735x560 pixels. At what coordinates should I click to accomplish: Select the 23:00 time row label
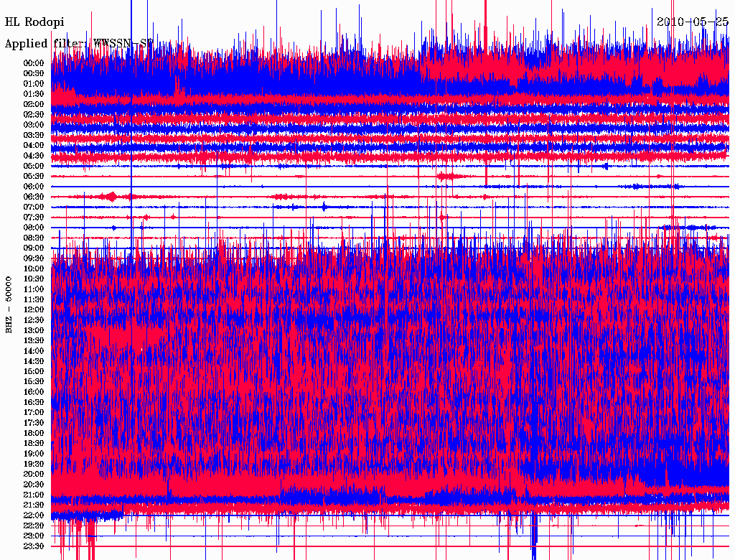(34, 536)
